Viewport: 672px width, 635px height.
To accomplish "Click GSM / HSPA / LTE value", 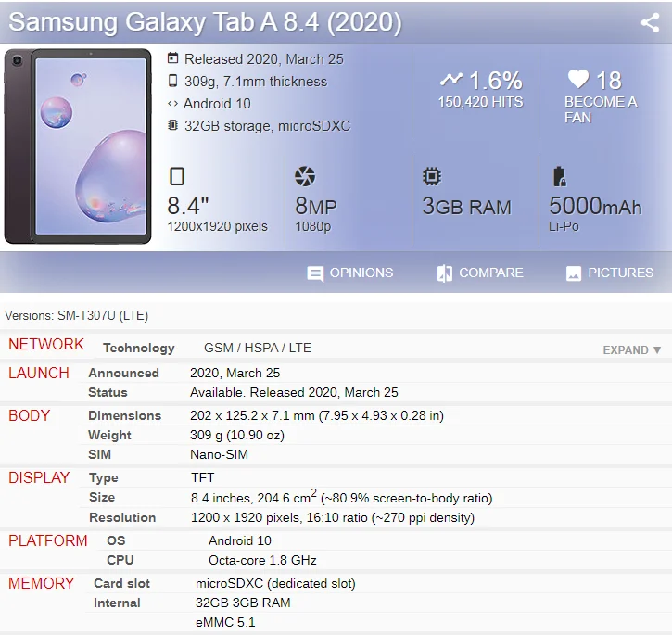I will (258, 348).
